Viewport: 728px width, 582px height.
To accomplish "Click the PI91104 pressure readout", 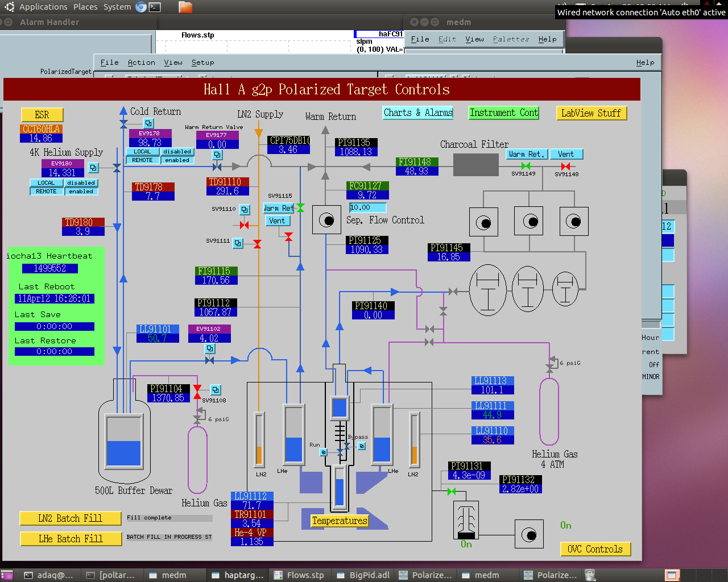I will [x=168, y=398].
